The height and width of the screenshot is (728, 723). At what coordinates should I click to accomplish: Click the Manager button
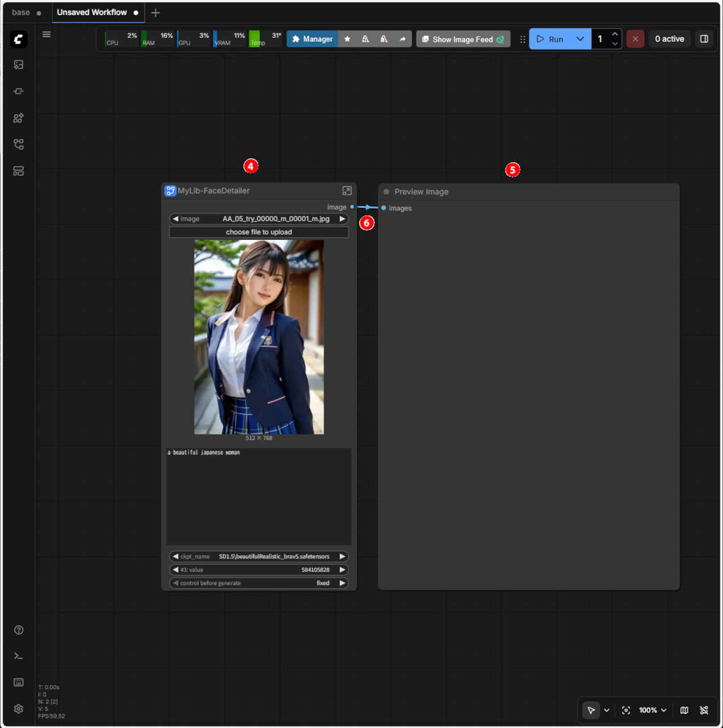(x=312, y=39)
